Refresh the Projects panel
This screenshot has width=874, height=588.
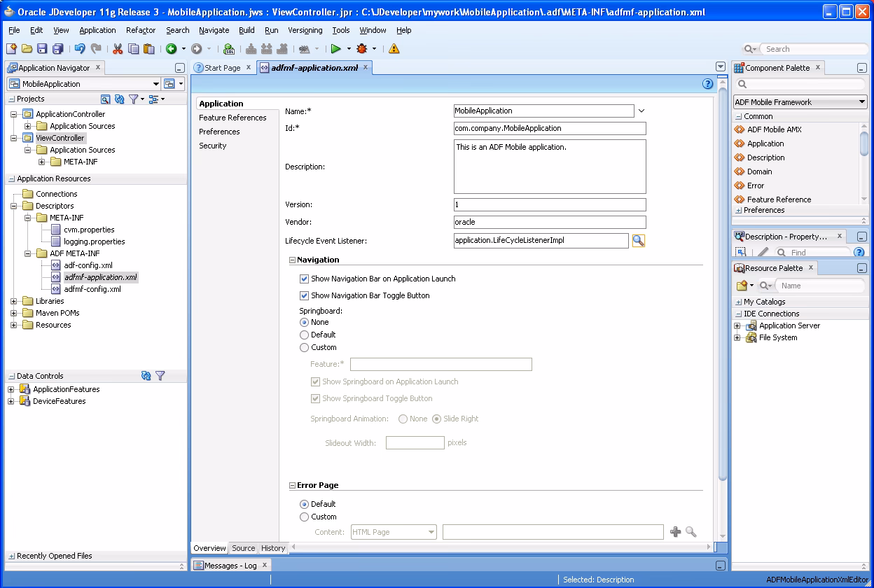(119, 99)
